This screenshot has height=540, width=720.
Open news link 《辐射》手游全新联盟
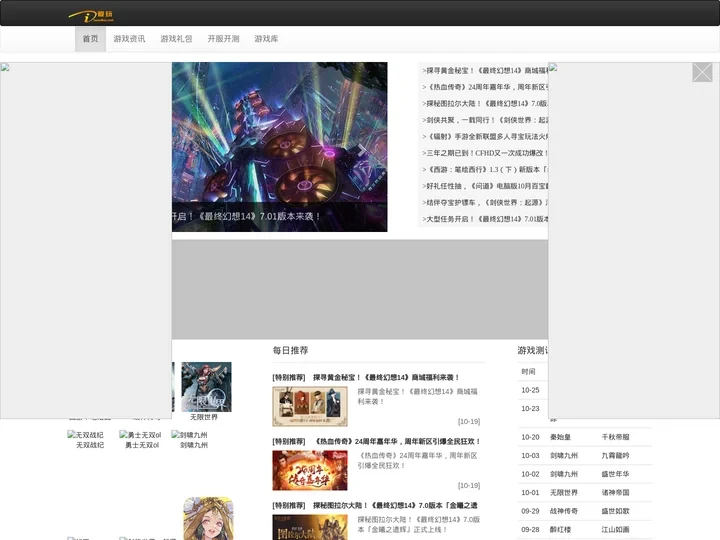tap(485, 136)
